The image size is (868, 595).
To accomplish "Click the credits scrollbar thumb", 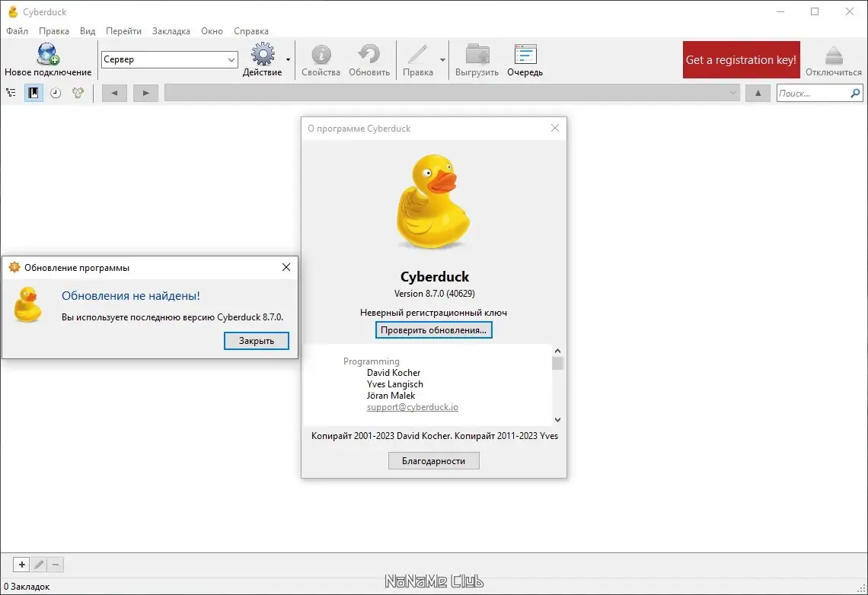I will (x=557, y=363).
